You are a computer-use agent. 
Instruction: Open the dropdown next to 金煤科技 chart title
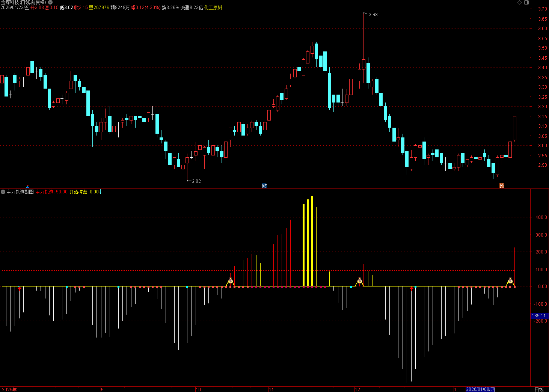click(50, 2)
